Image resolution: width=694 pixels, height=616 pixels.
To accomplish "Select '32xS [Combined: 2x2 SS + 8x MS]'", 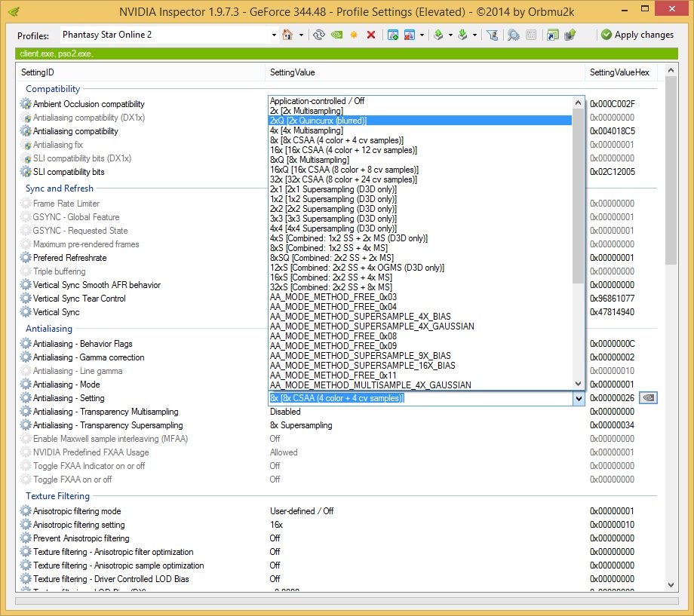I will coord(420,287).
